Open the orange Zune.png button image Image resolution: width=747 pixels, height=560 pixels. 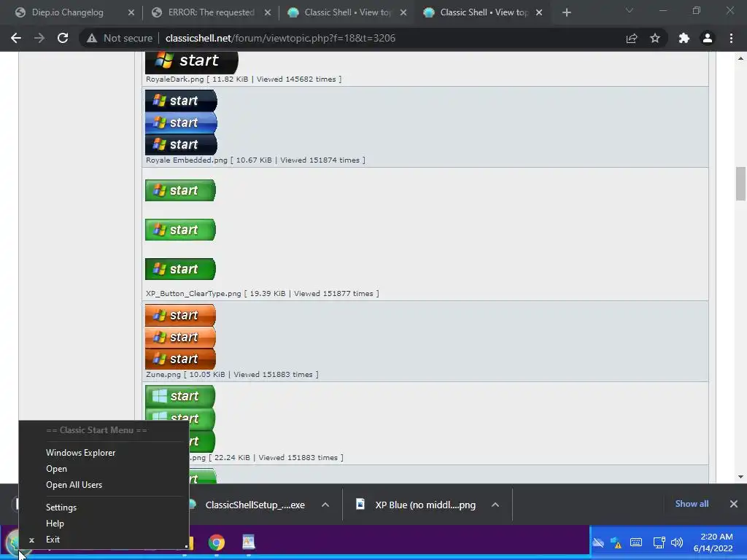point(181,337)
